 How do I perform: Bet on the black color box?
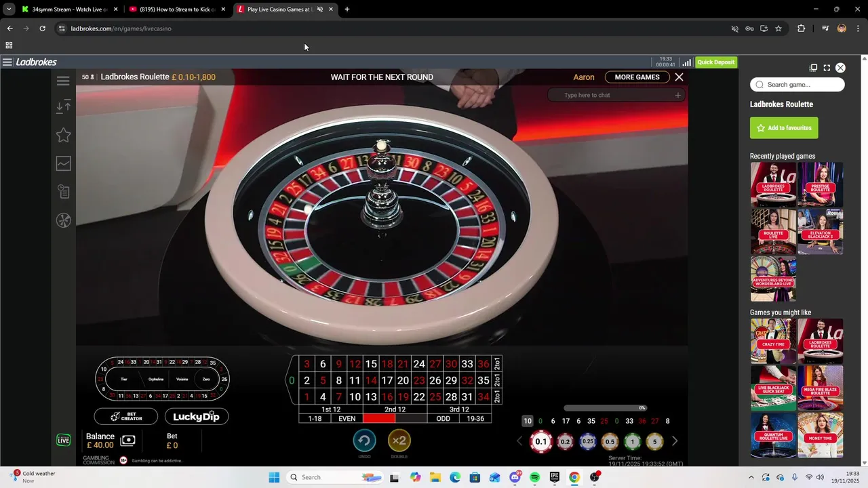click(411, 419)
